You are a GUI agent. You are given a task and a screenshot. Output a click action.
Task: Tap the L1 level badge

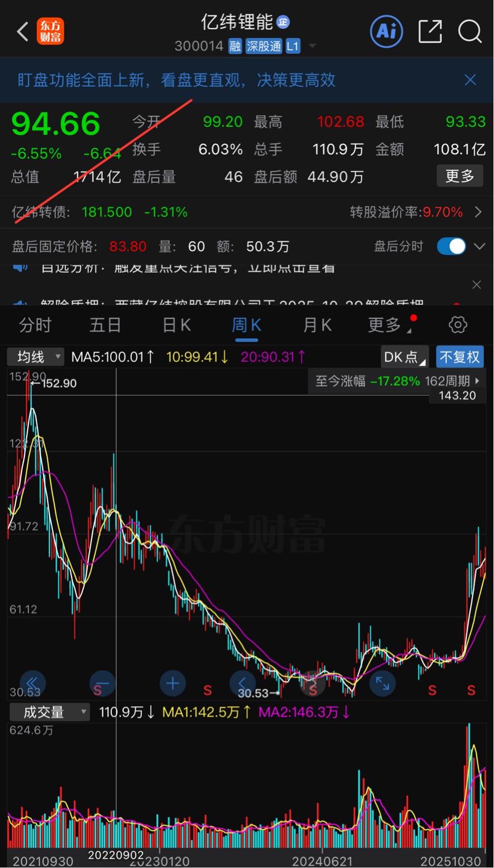(292, 47)
